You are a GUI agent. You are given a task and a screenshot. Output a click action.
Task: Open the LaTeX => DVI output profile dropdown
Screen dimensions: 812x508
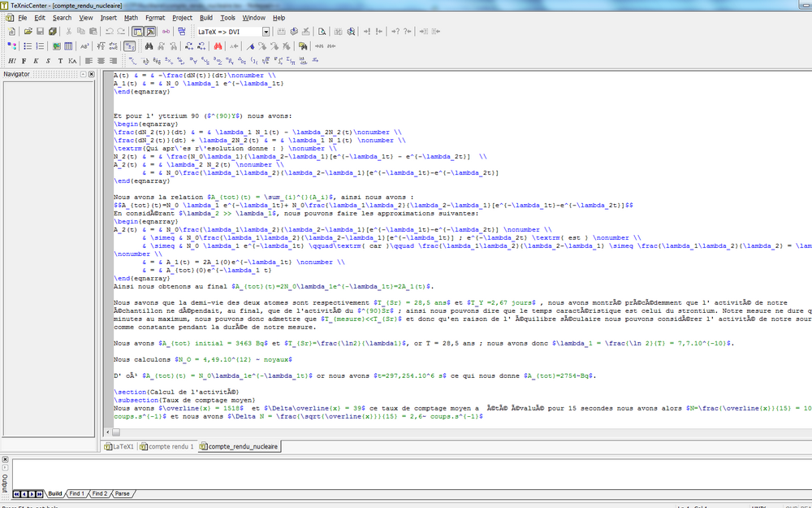click(266, 32)
